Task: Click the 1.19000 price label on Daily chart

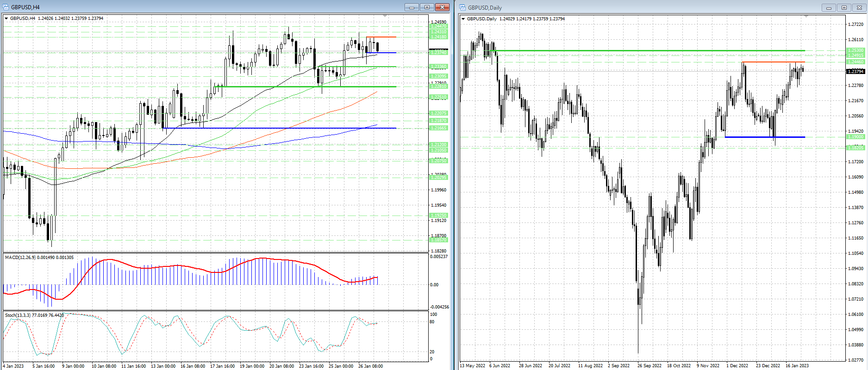Action: (x=855, y=137)
